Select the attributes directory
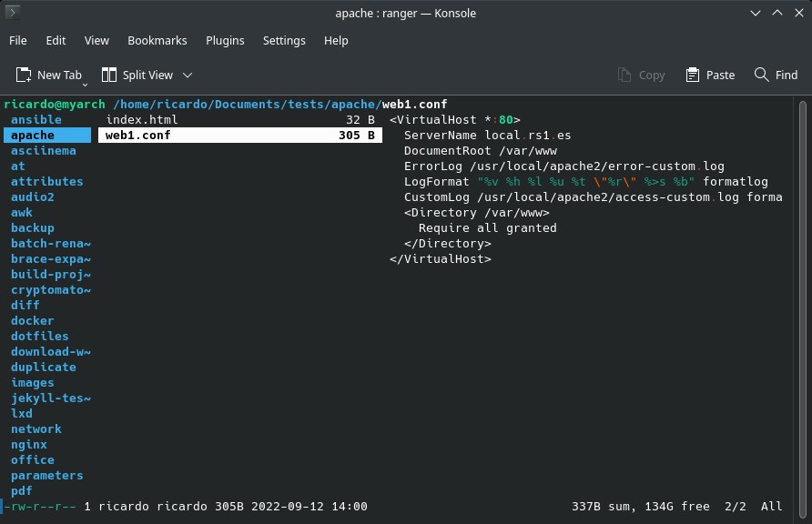Screen dimensions: 812x524 pyautogui.click(x=47, y=182)
